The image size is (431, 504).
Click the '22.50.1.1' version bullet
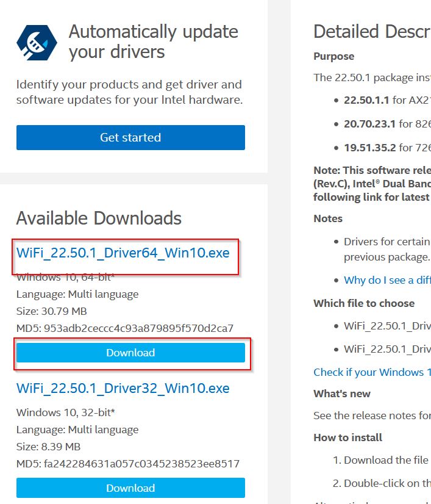[366, 100]
